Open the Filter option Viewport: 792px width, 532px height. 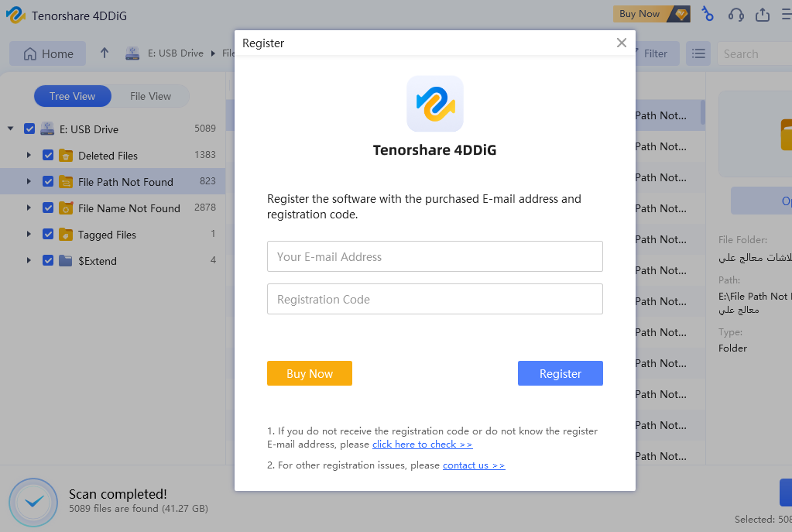click(655, 53)
